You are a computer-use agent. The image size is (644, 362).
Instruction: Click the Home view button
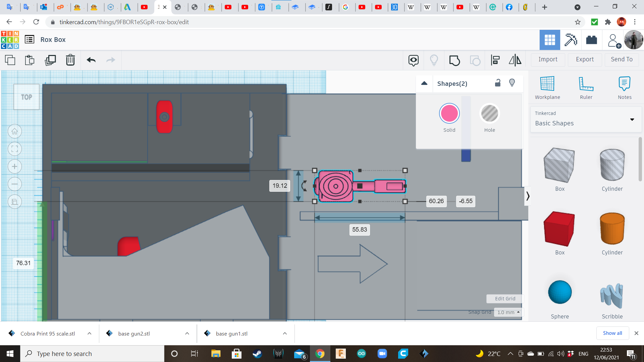click(15, 131)
